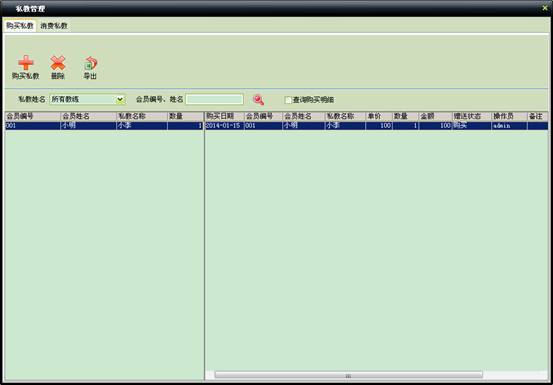This screenshot has height=385, width=553.
Task: Click the 操作员 column header
Action: 509,116
